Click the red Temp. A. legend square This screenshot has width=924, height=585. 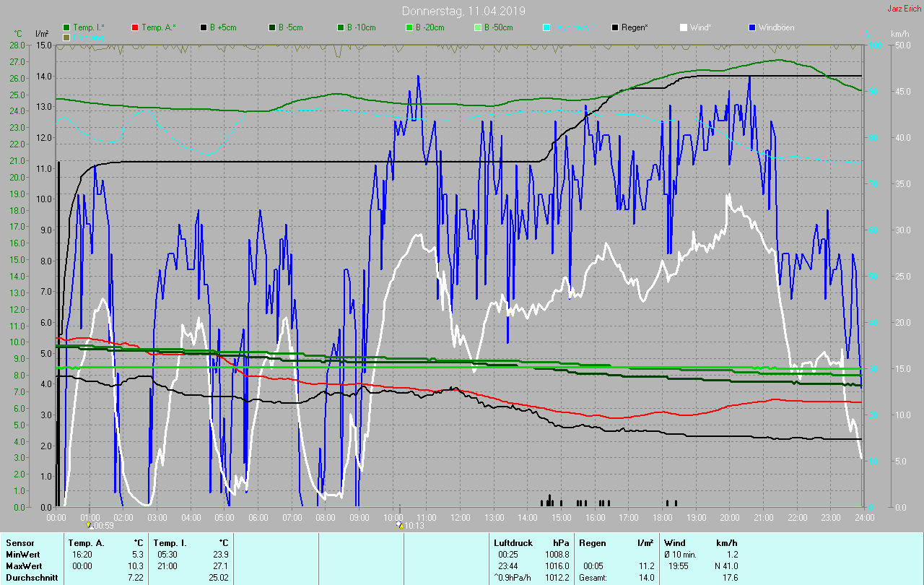coord(136,27)
